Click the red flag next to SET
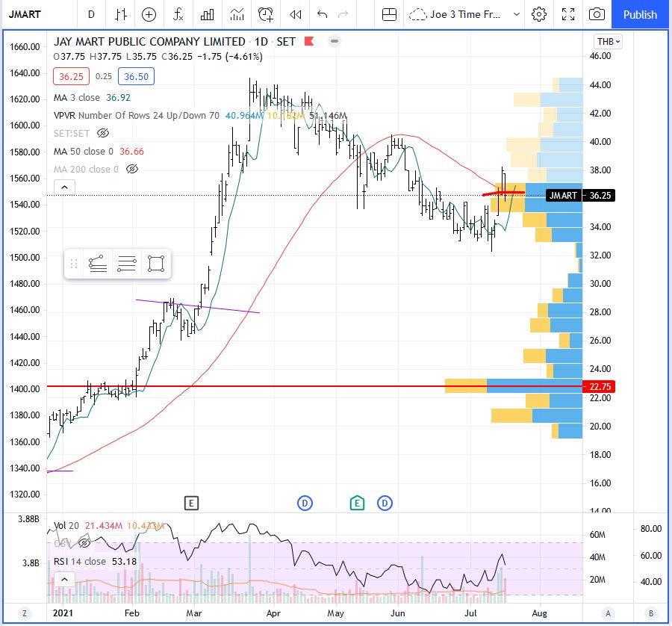 [309, 41]
